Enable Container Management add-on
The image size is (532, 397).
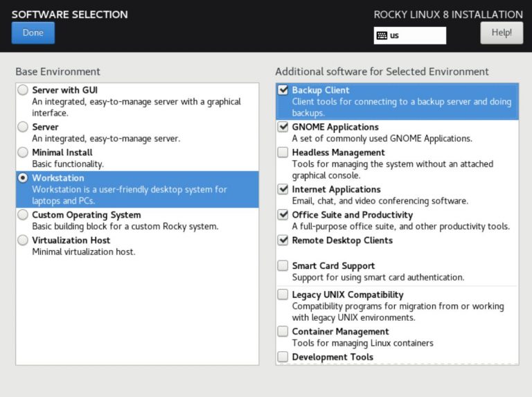click(x=283, y=331)
